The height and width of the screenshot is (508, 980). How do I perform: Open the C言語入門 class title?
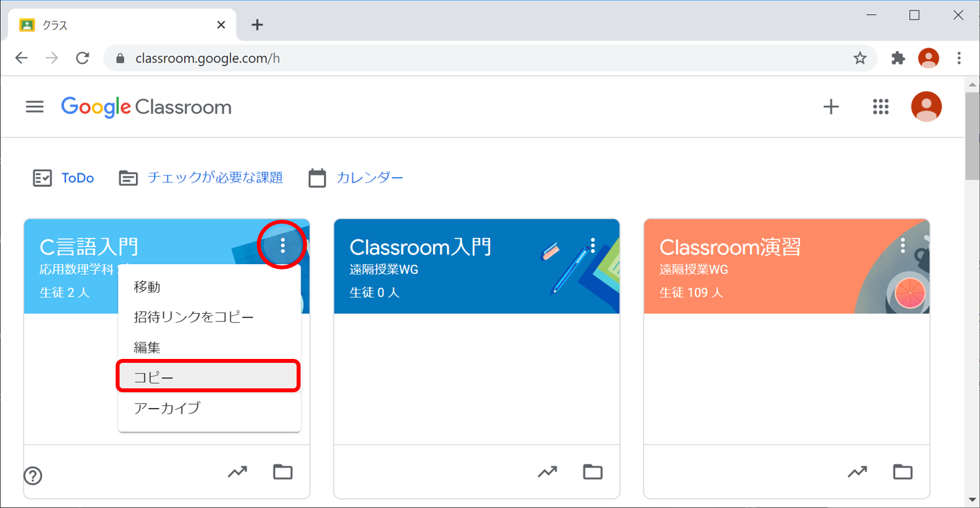89,247
